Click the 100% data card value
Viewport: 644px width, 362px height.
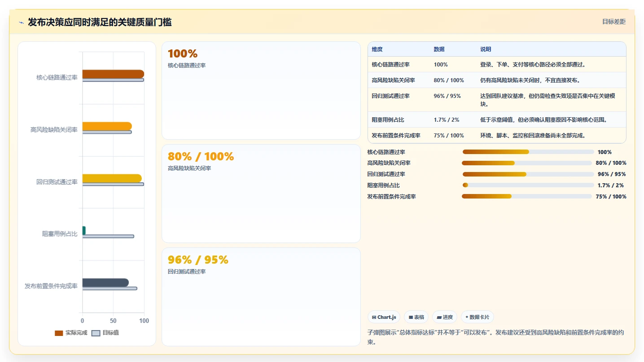183,54
